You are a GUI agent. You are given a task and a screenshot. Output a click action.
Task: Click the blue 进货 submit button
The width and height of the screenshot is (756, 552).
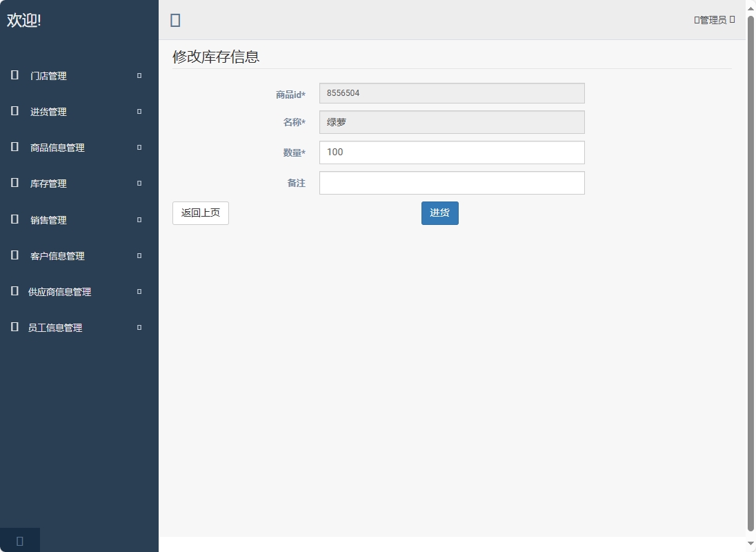click(439, 213)
